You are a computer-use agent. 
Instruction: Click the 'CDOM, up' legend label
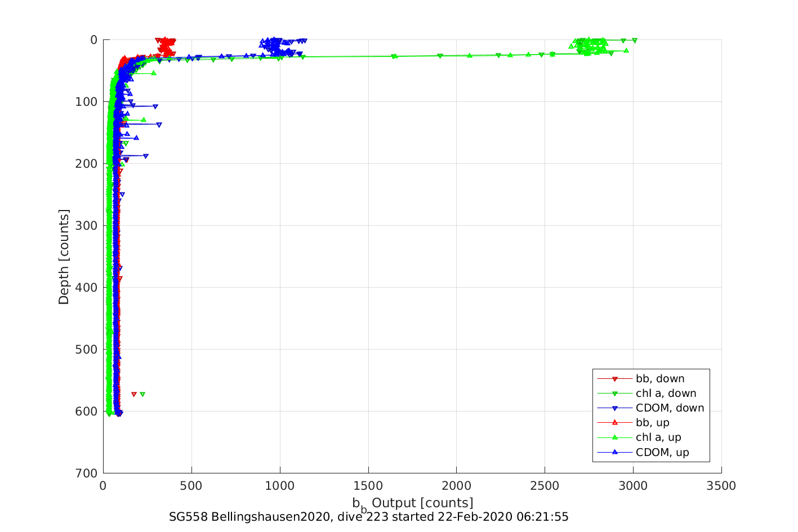click(x=662, y=452)
